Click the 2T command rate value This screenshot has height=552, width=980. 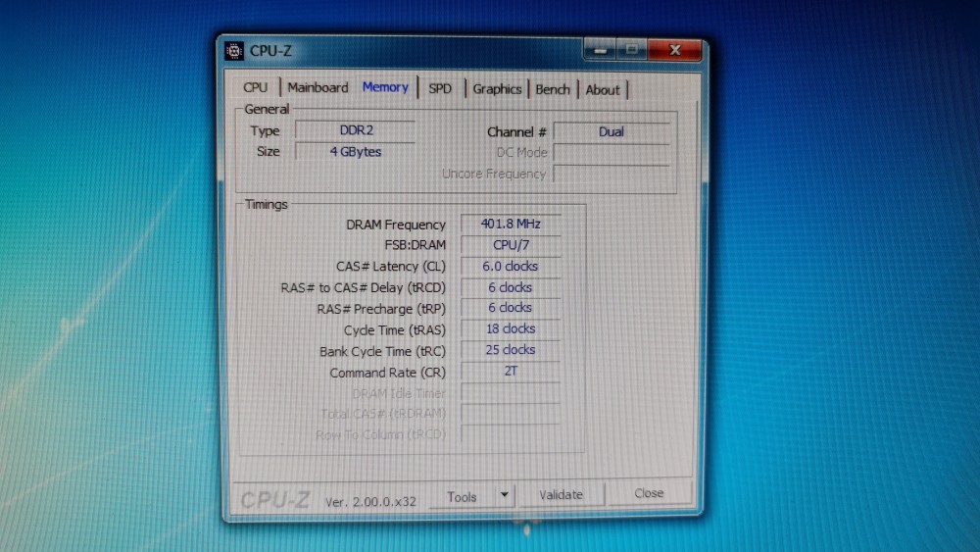point(511,372)
